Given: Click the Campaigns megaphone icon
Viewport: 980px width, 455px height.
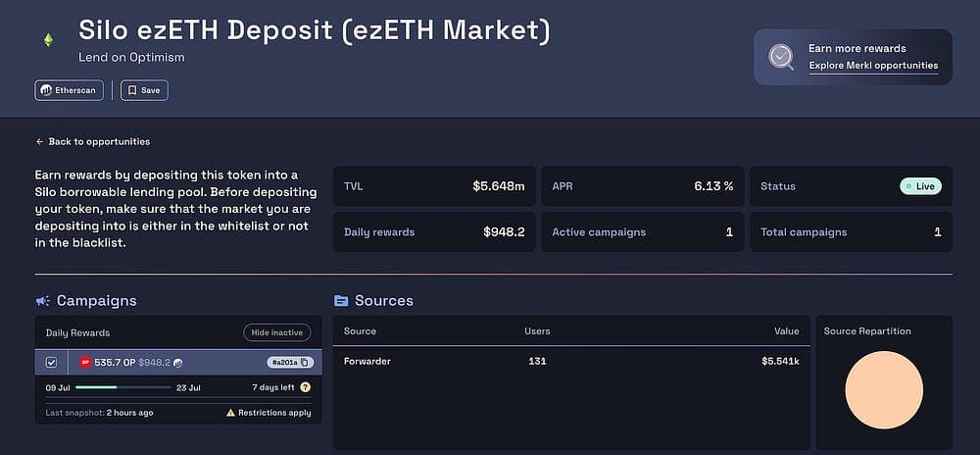Looking at the screenshot, I should [x=42, y=301].
